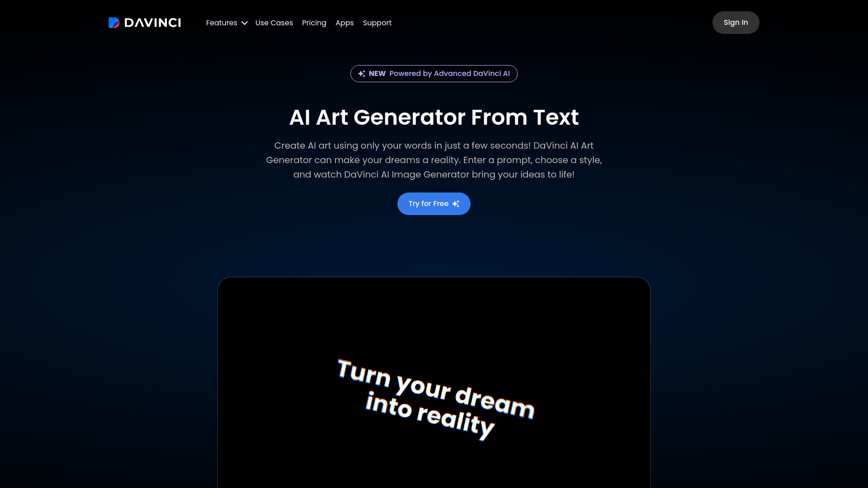Open the Use Cases menu item
Viewport: 868px width, 488px height.
(x=274, y=22)
